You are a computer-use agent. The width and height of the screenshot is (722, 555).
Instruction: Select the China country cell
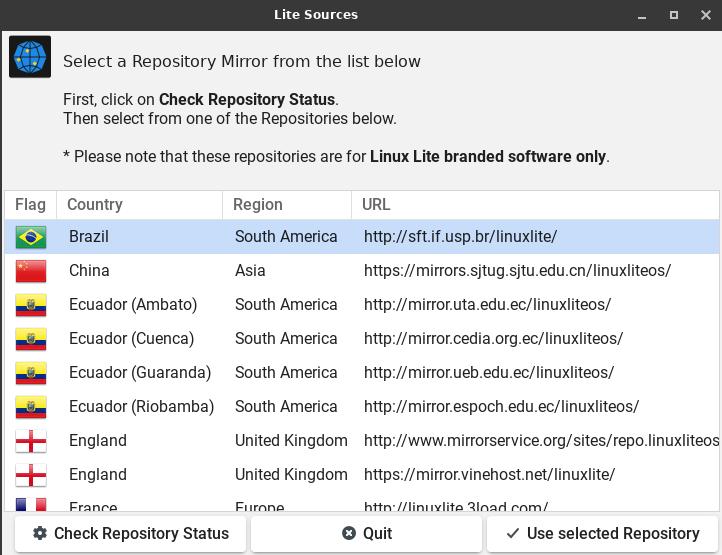[89, 270]
